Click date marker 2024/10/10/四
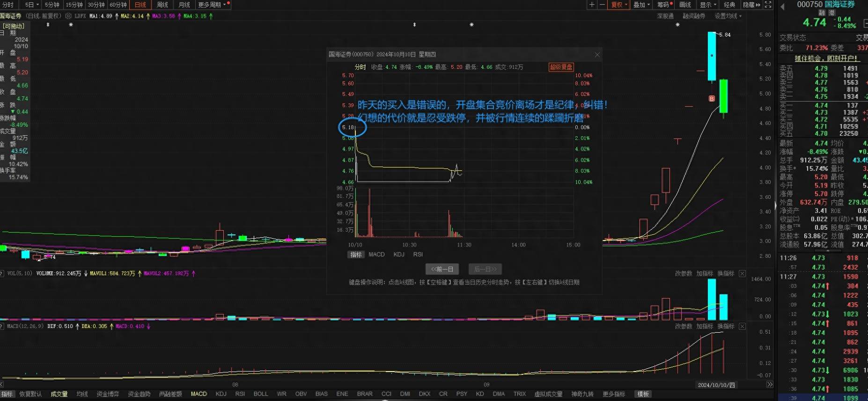Viewport: 868px width, 401px height. pos(716,385)
